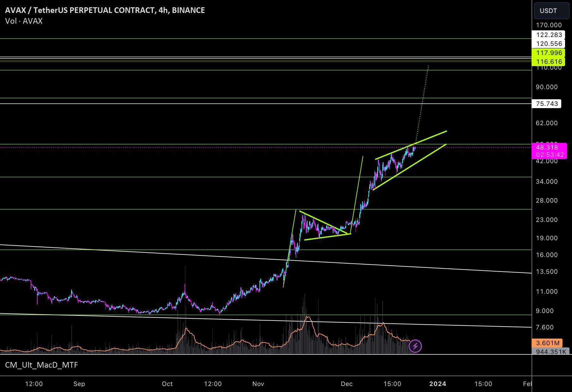Click the 11.000 price axis tick
The height and width of the screenshot is (392, 572).
click(547, 291)
